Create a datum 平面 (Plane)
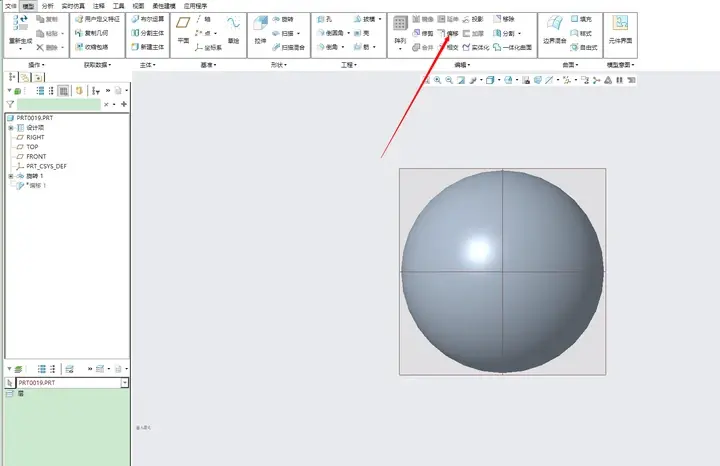The width and height of the screenshot is (720, 466). click(x=183, y=30)
